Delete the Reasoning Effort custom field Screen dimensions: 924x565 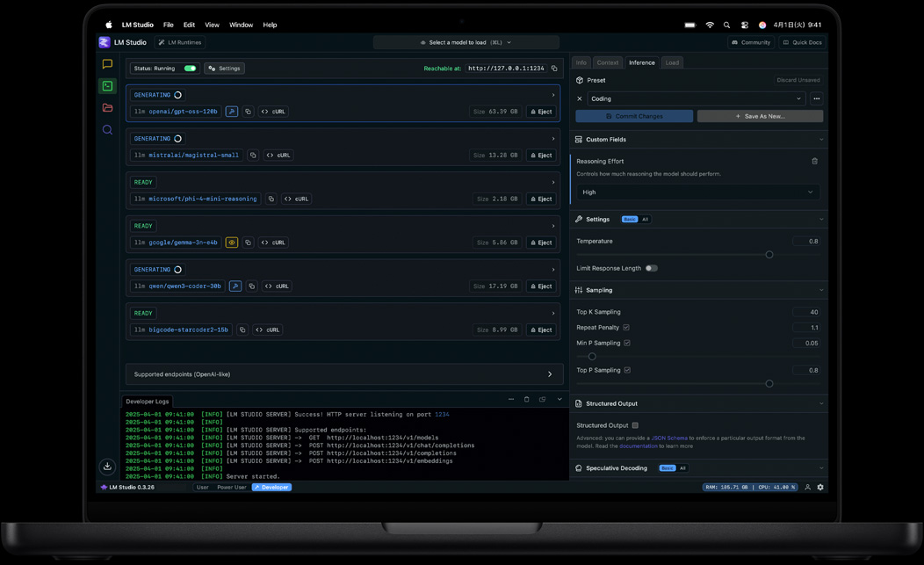(814, 161)
